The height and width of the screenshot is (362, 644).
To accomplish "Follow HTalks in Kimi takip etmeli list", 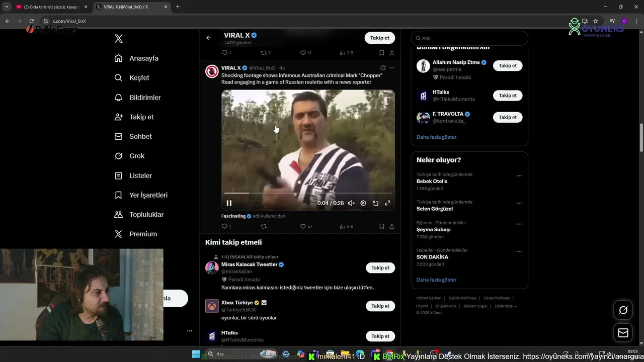I will coord(380,336).
